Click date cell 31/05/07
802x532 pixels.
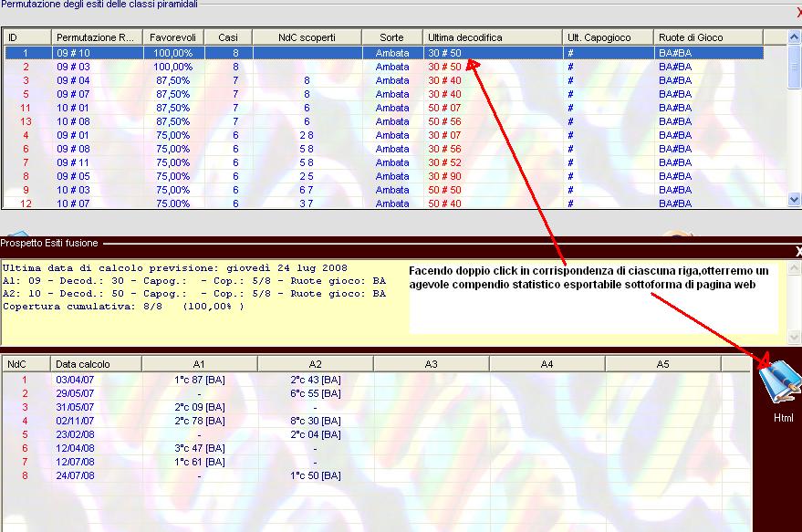tap(75, 407)
